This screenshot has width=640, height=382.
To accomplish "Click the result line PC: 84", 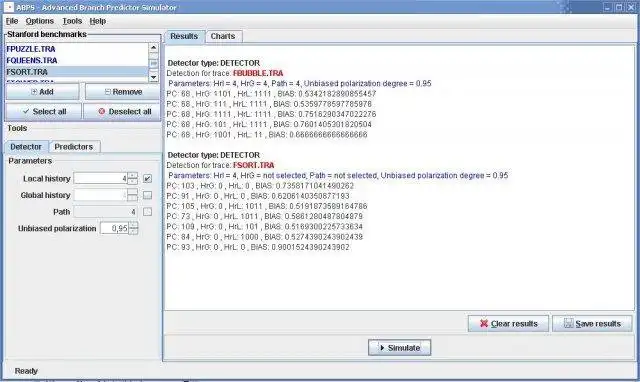I will [264, 237].
